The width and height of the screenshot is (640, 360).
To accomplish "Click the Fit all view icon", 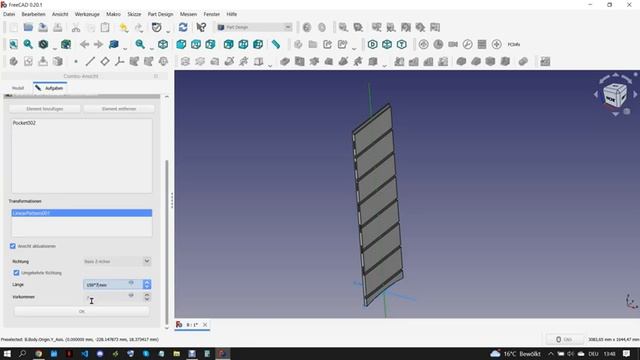I will click(x=13, y=44).
